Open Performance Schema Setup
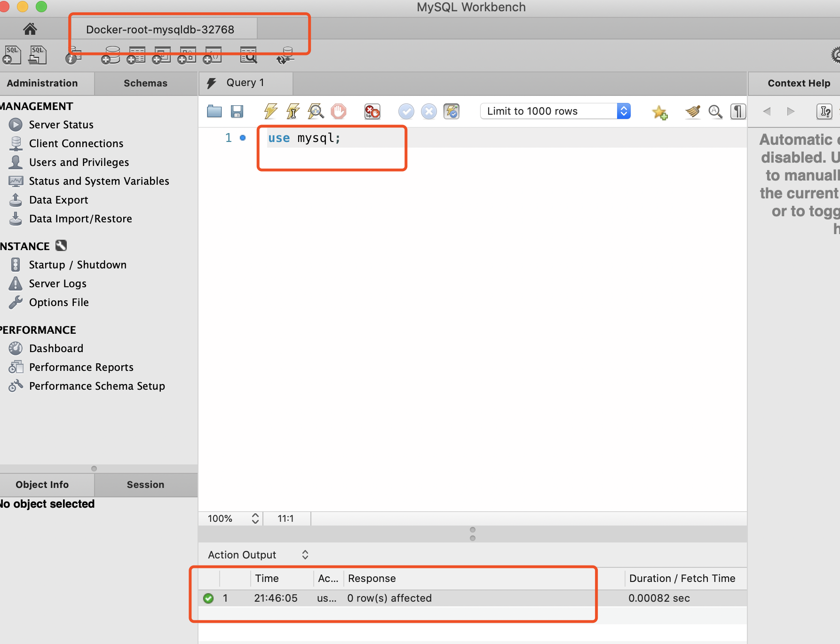Image resolution: width=840 pixels, height=644 pixels. pos(97,386)
